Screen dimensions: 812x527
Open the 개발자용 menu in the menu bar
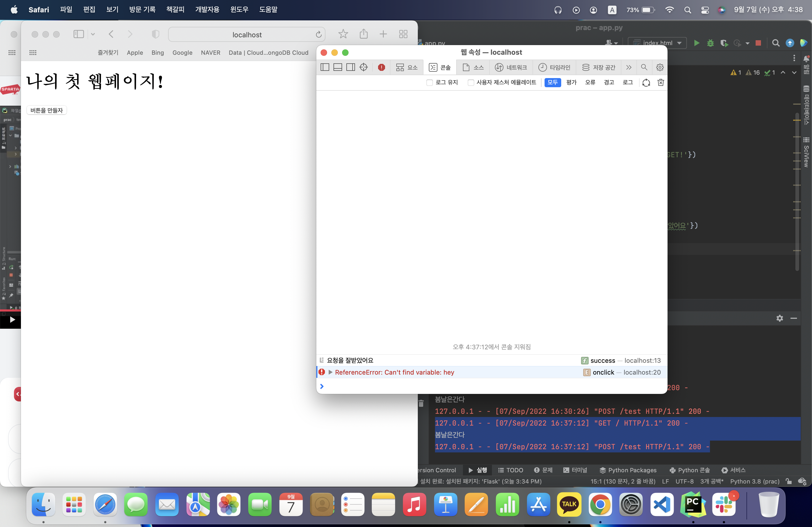coord(207,10)
